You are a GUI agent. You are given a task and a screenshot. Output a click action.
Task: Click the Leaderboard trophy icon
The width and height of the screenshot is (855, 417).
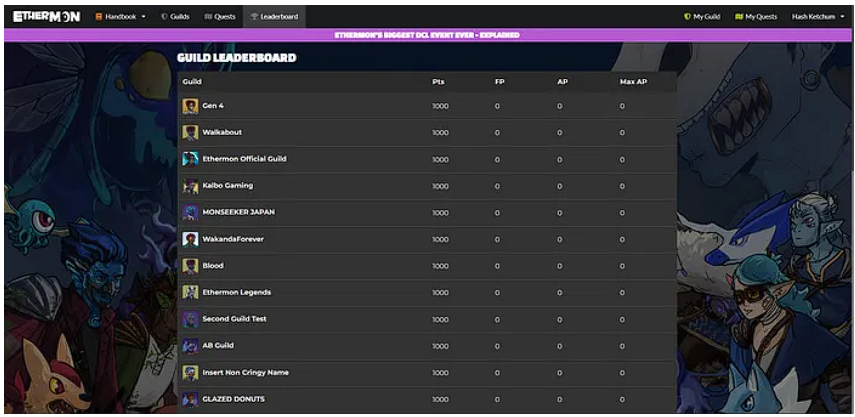click(x=254, y=17)
